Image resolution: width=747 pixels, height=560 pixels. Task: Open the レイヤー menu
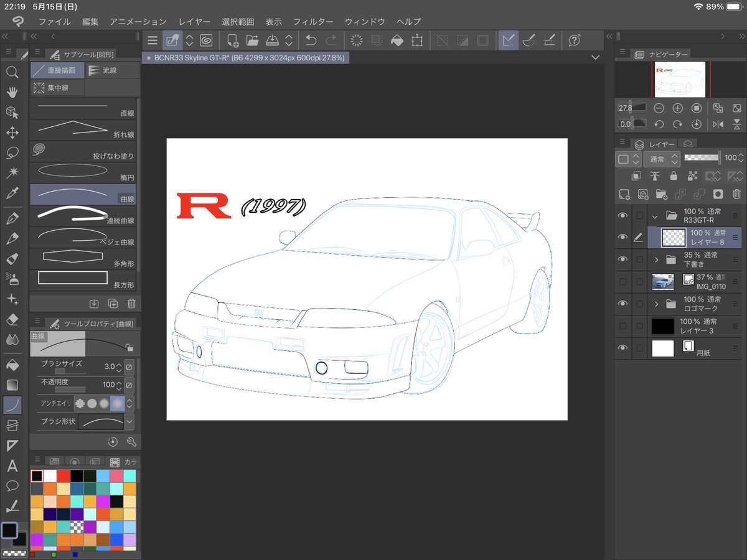click(x=194, y=22)
